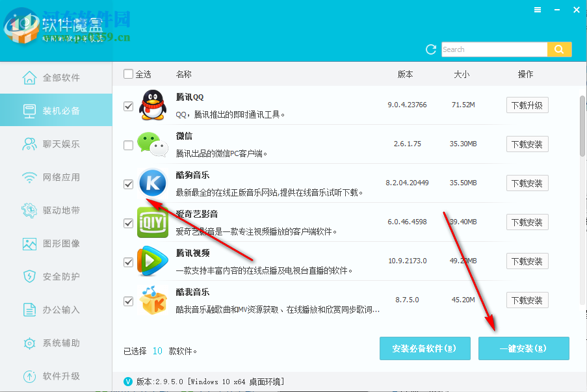
Task: Click the picture icon next to 图形图像
Action: 29,244
